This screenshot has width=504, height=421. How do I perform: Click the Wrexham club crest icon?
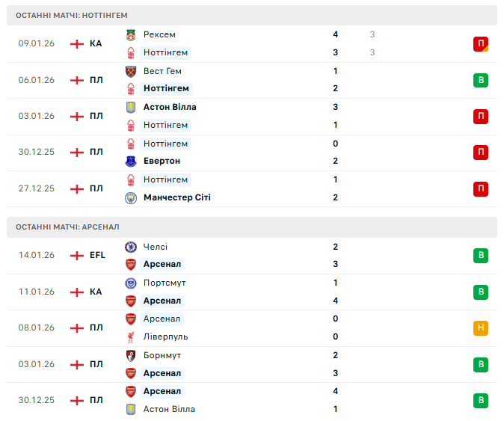coord(131,34)
